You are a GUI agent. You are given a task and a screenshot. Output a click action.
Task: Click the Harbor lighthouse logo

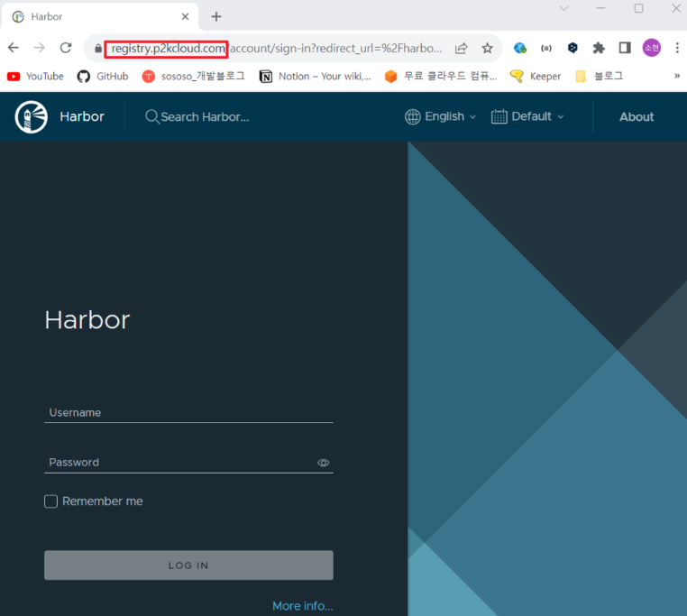32,116
